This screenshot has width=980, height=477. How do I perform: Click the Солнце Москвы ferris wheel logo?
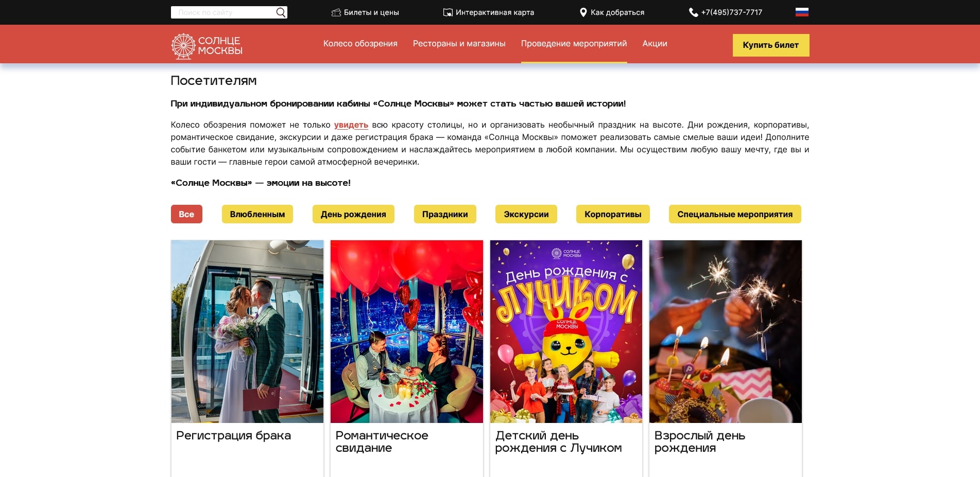[x=183, y=46]
